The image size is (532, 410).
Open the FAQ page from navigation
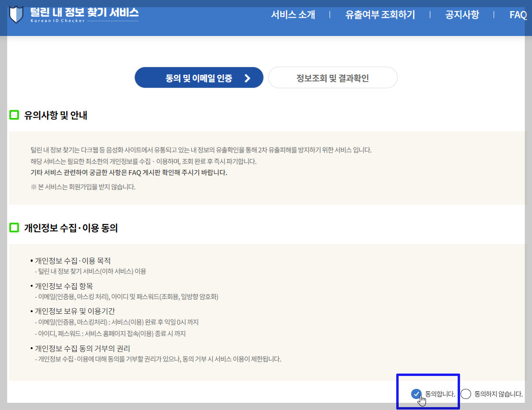point(518,15)
